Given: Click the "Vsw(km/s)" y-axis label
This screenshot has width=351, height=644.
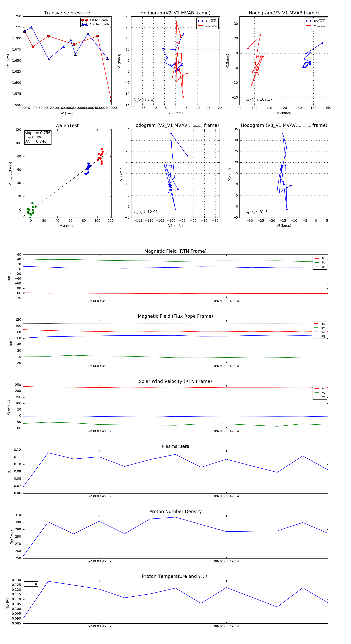Looking at the screenshot, I should [9, 407].
